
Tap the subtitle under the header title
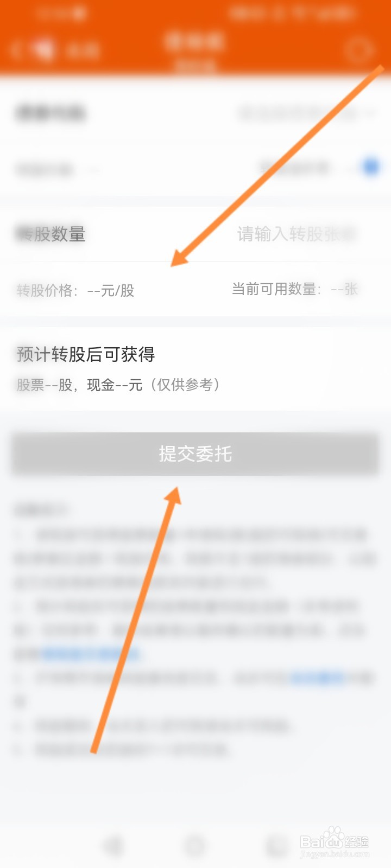pos(195,66)
